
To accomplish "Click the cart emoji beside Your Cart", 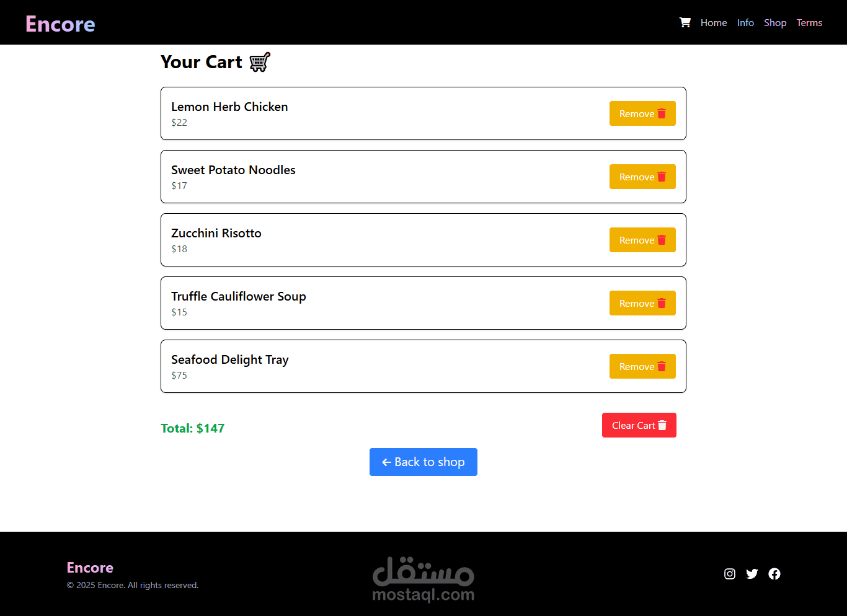I will pos(260,62).
